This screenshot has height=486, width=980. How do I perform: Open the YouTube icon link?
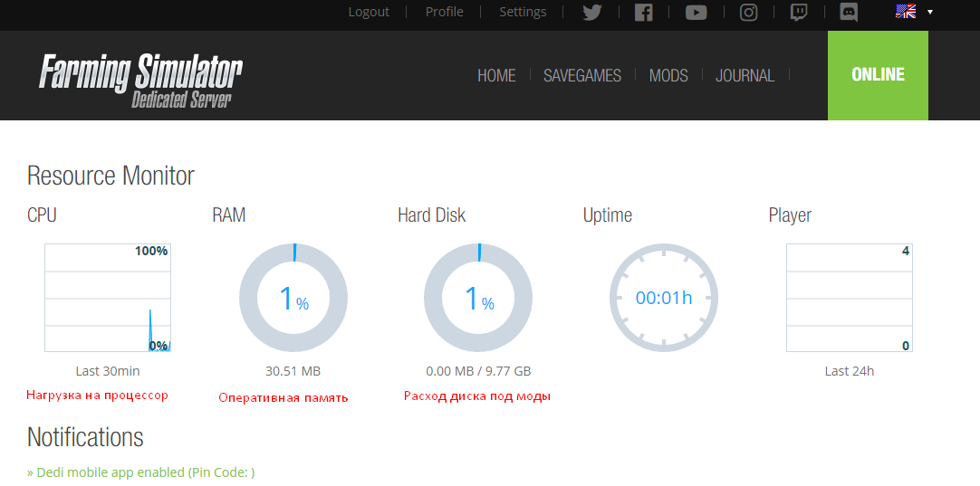pos(696,13)
